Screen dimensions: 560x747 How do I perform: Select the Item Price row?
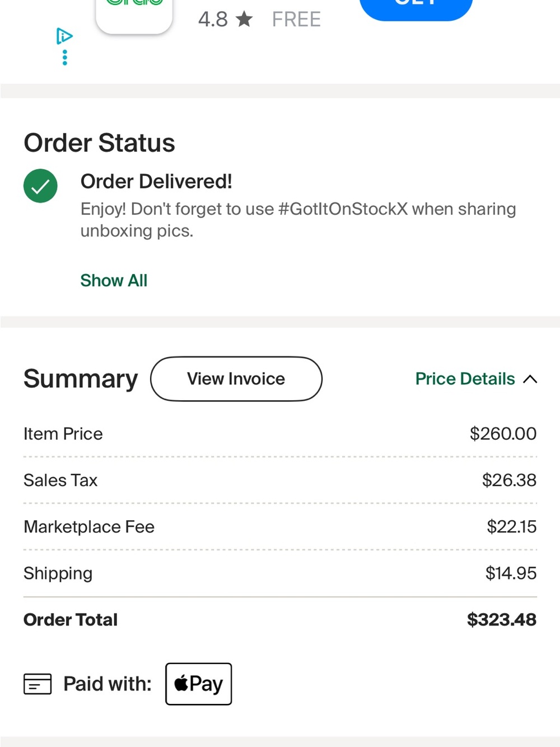pos(280,434)
